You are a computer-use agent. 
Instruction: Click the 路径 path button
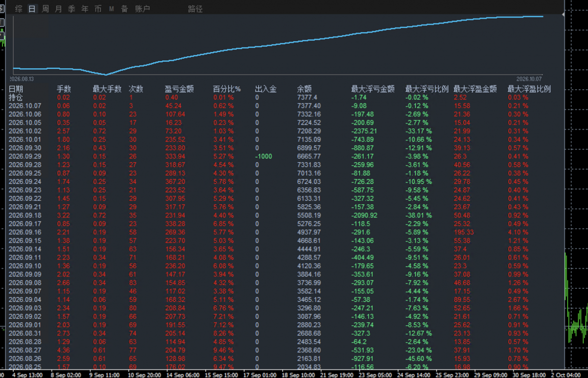[x=195, y=9]
